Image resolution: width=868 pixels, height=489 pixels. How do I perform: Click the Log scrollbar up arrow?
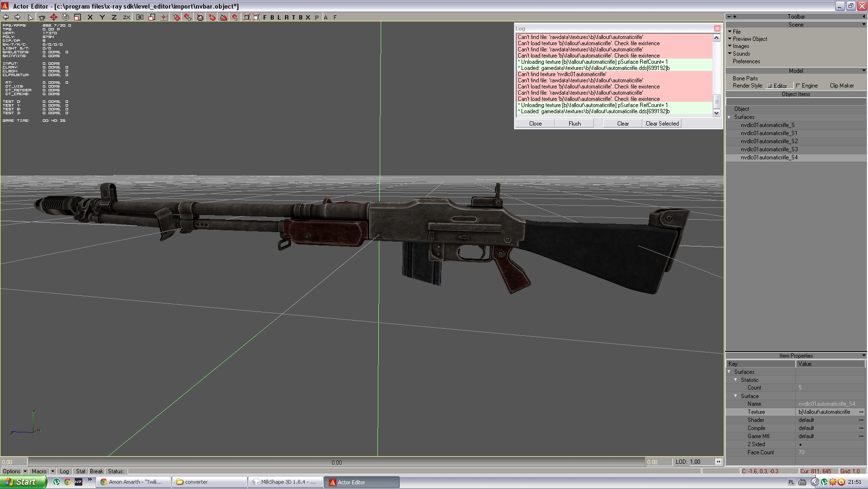717,38
